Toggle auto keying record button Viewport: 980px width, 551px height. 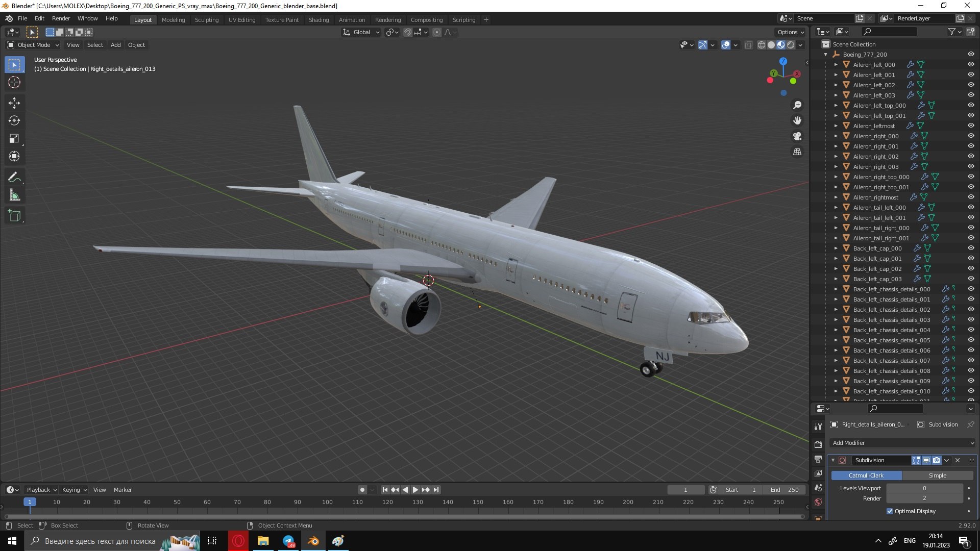pos(362,490)
